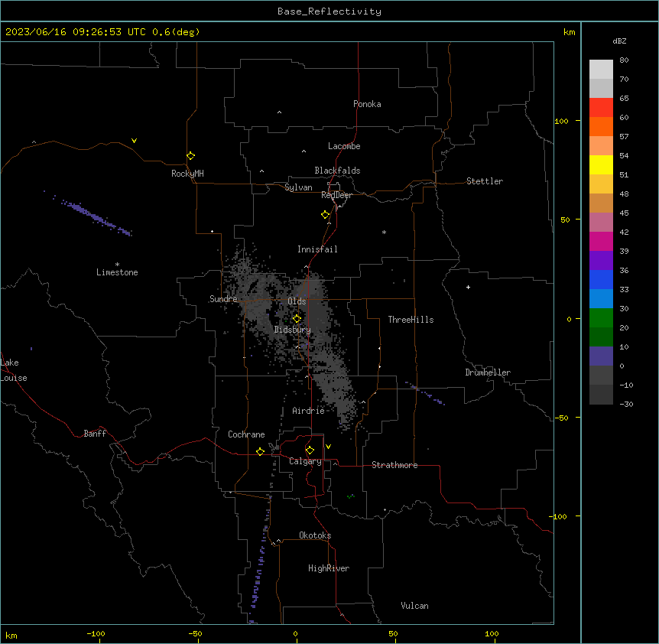Select the mauve pink 42-45 dBZ swatch
This screenshot has width=659, height=644.
point(601,222)
